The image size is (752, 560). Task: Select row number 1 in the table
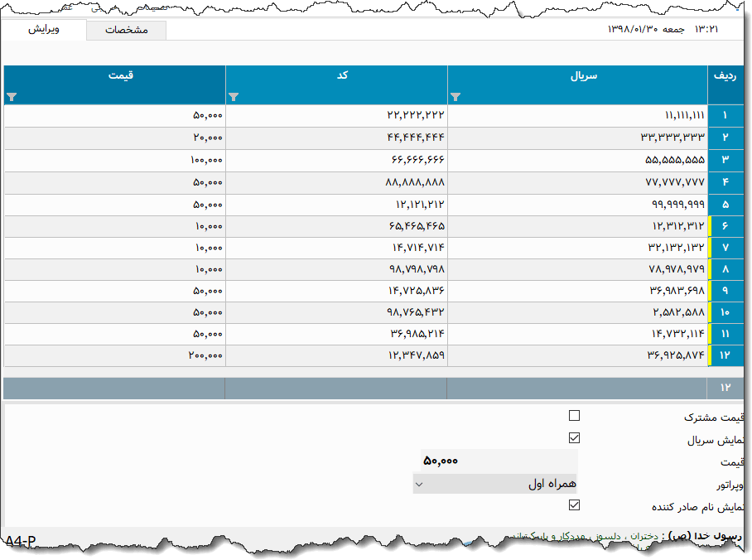tap(725, 116)
